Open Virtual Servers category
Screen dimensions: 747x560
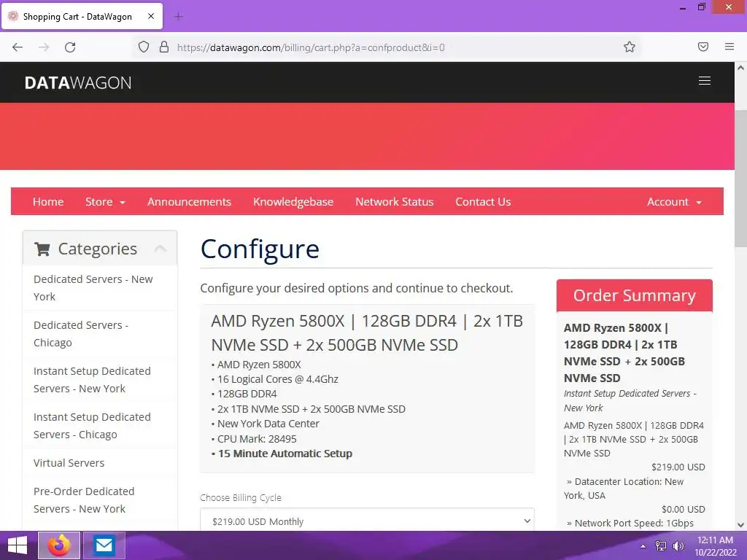[x=99, y=463]
